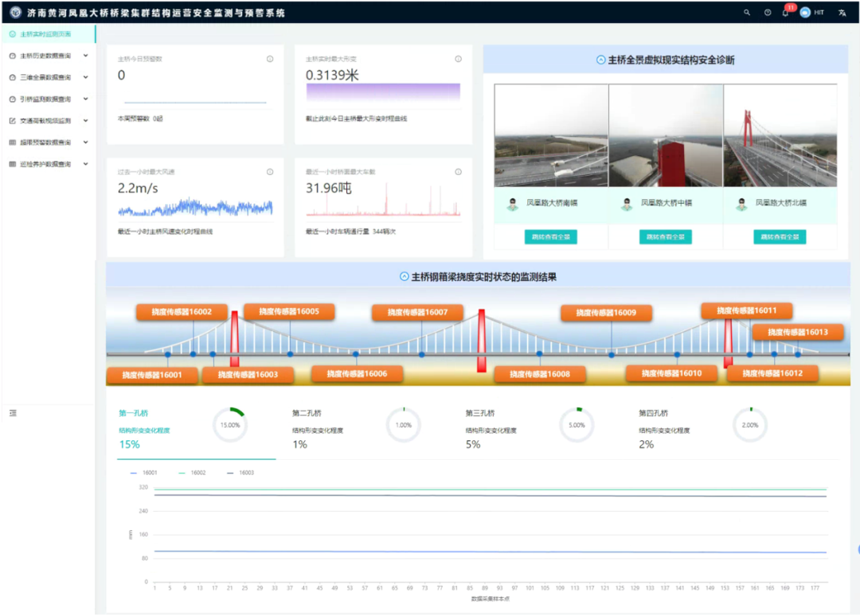Collapse the 主桥全景虚拟现实结构安全诊断 panel
Screen dimensions: 860x616
[601, 60]
